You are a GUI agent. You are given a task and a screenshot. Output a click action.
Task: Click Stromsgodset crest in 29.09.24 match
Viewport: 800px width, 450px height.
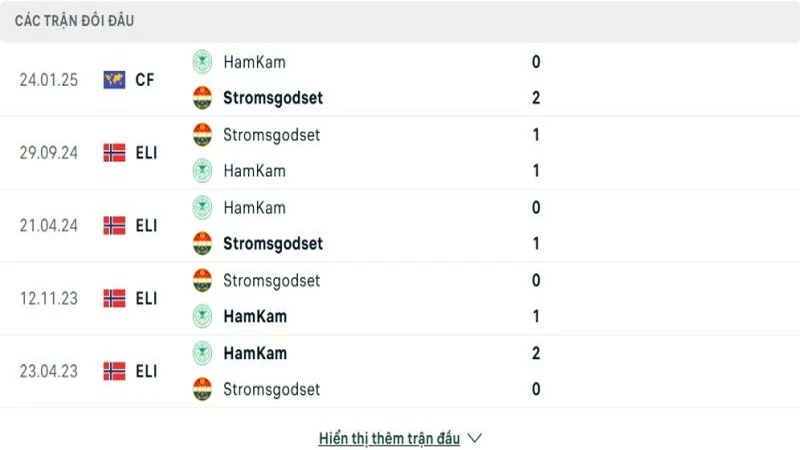(x=203, y=134)
